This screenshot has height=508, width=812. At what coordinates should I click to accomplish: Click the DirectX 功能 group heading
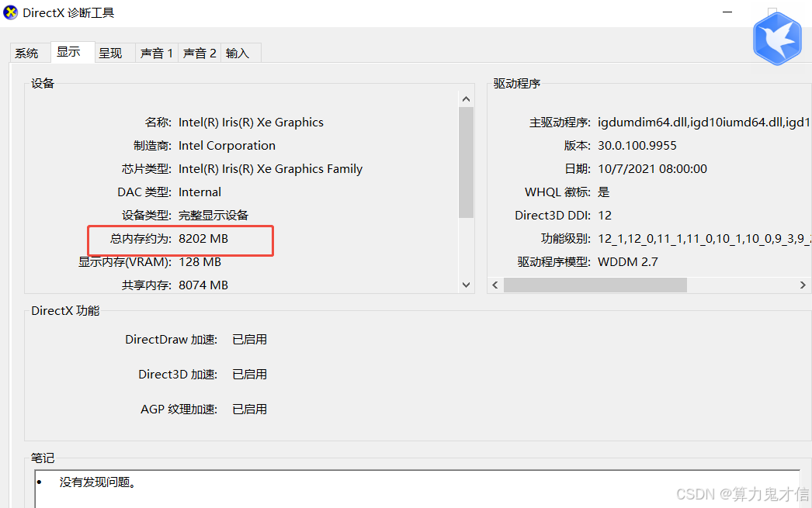tap(65, 311)
